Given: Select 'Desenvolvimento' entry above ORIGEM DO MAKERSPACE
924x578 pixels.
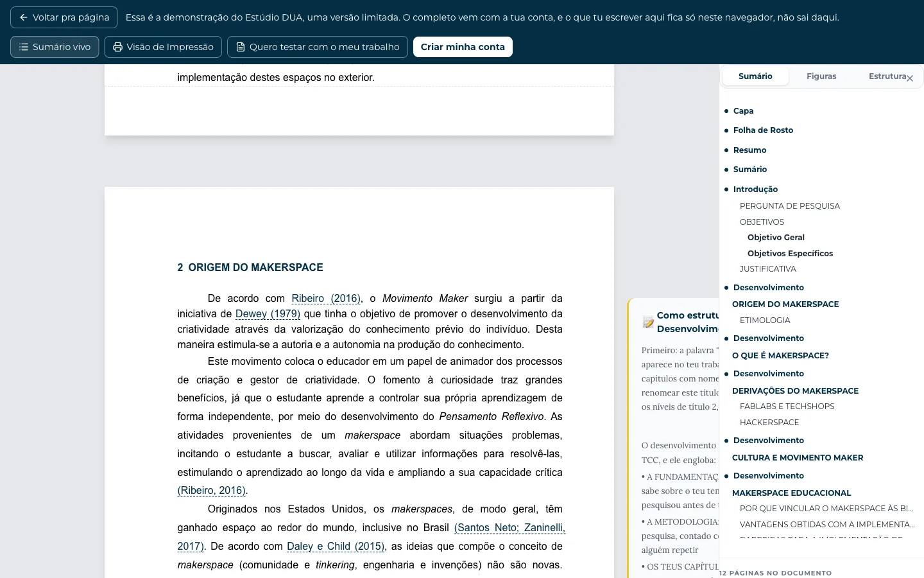Looking at the screenshot, I should coord(768,288).
